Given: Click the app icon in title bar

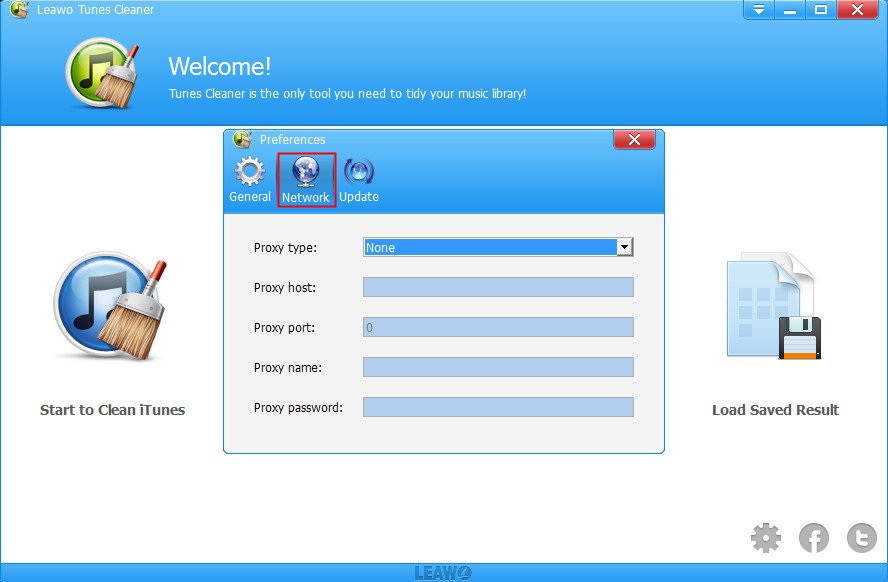Looking at the screenshot, I should [x=20, y=10].
